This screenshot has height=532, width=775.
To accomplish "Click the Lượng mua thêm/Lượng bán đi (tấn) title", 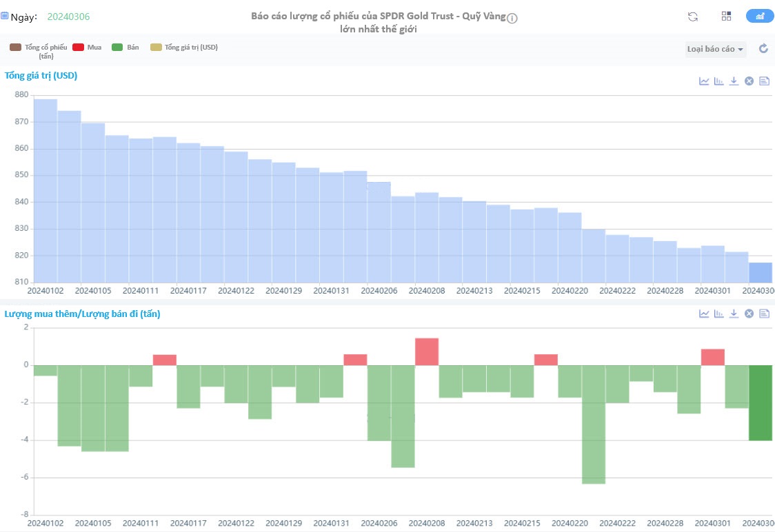I will 82,314.
